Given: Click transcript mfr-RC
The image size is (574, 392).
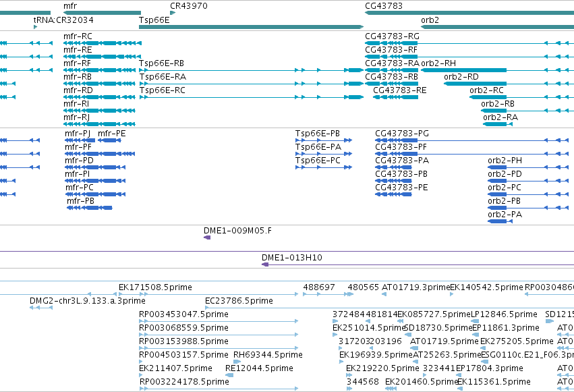Looking at the screenshot, I should click(103, 43).
